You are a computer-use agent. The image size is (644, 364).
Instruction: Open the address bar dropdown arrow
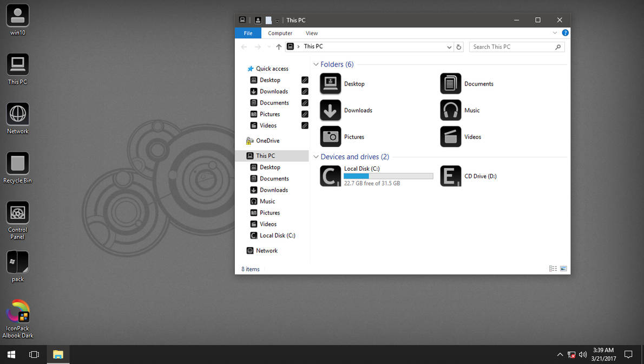click(x=449, y=47)
